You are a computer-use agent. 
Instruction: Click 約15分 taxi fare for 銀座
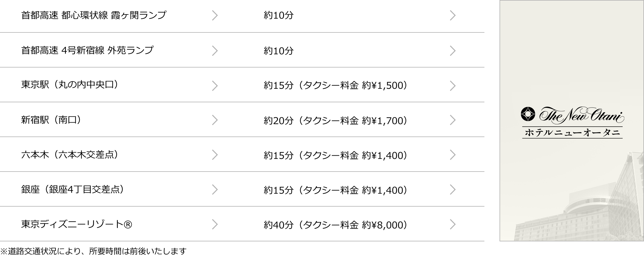(x=335, y=190)
